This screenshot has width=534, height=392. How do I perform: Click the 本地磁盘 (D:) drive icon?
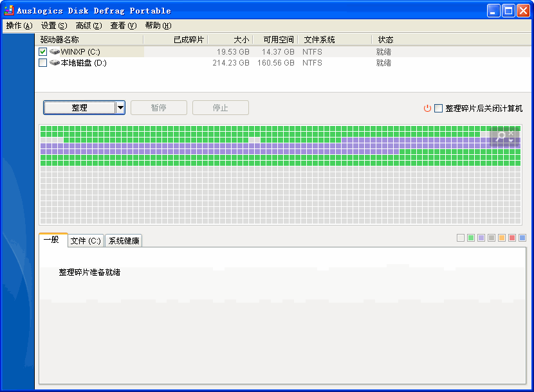[x=55, y=63]
